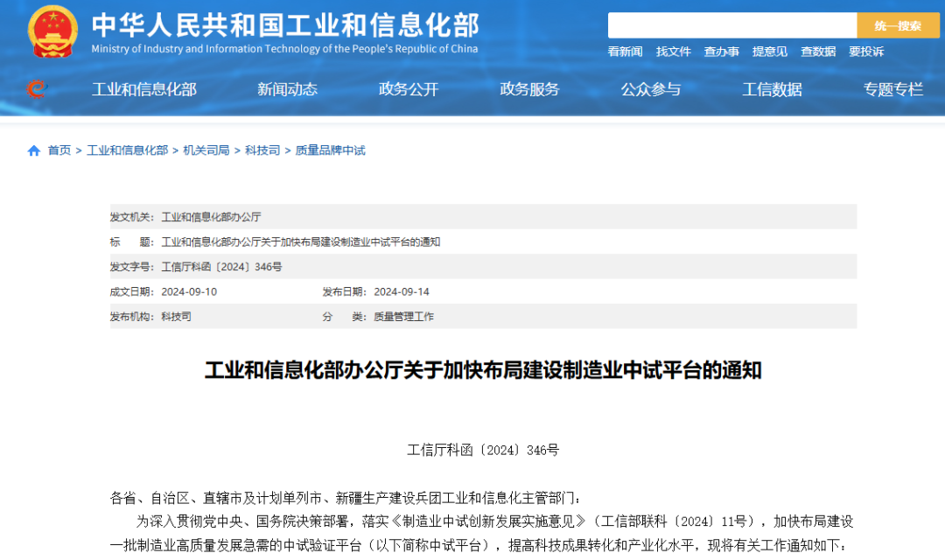Open the 政务公开 navigation menu
The image size is (945, 560).
coord(409,89)
